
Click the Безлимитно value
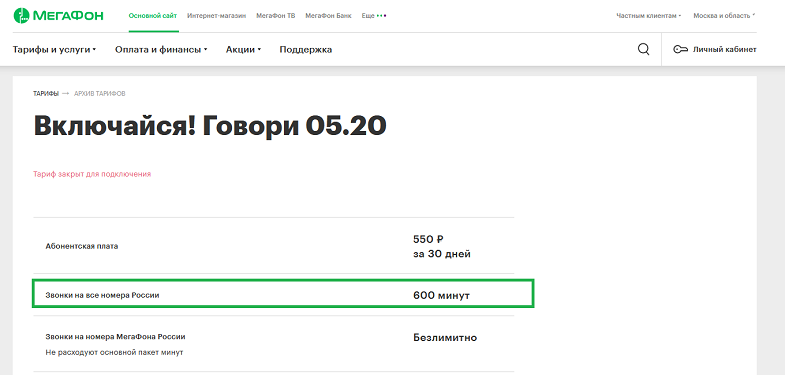click(x=445, y=337)
